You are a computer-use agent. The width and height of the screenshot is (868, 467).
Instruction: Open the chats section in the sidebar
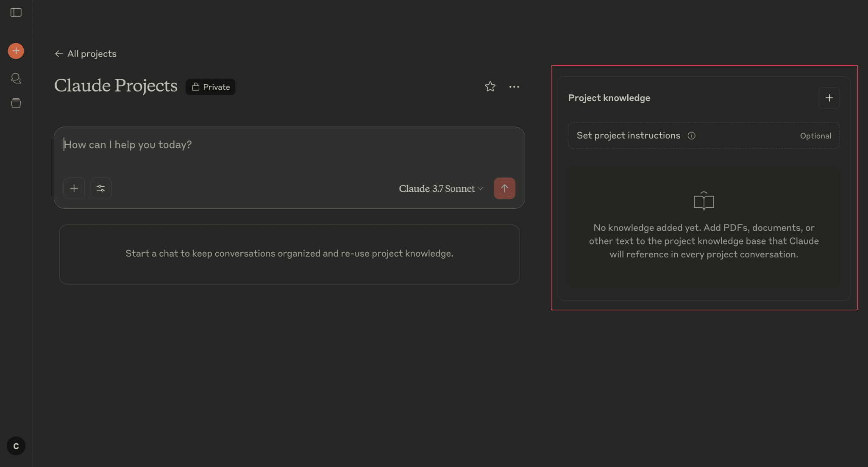tap(16, 78)
